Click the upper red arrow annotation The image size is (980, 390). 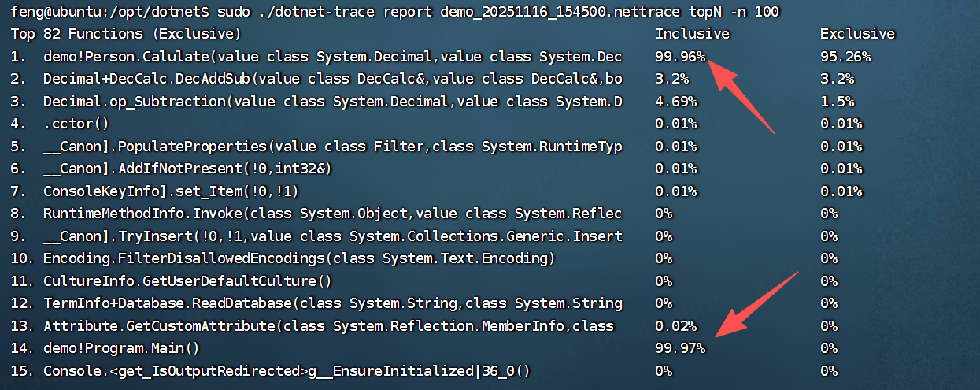742,93
